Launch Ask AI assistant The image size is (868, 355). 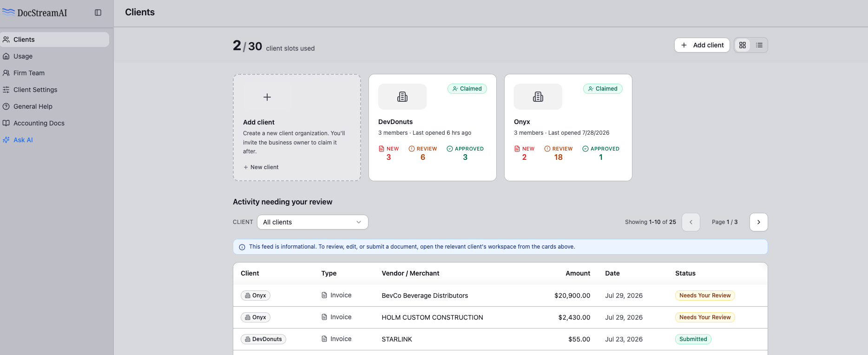tap(55, 140)
